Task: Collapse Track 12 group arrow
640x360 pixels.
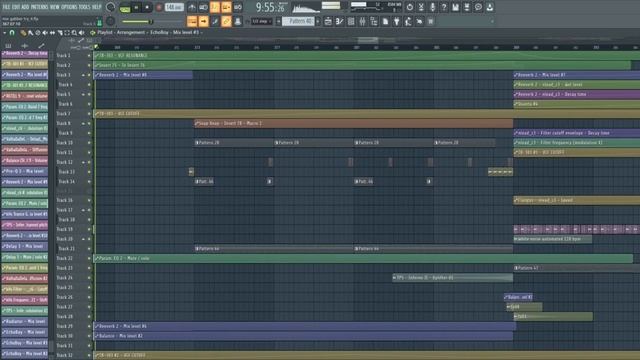Action: point(83,162)
